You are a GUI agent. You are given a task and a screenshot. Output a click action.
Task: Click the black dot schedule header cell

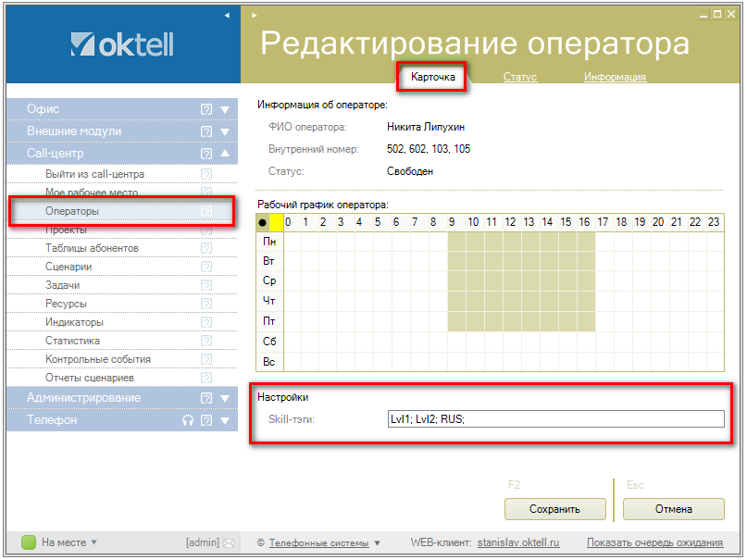262,222
